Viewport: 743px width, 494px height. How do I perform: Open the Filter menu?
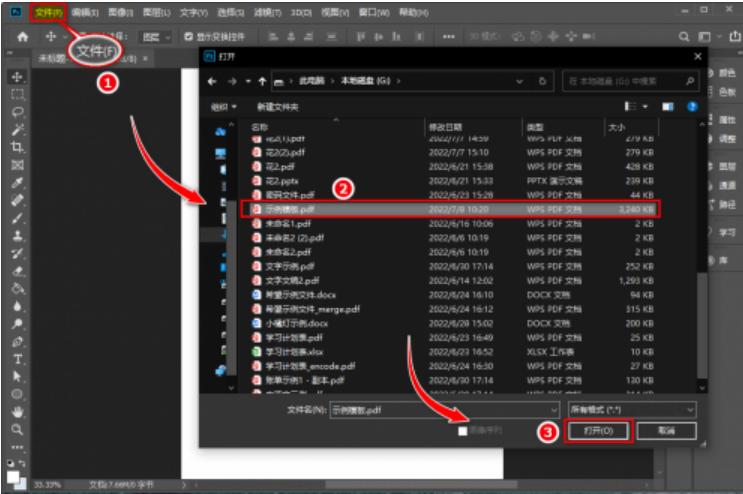(268, 13)
